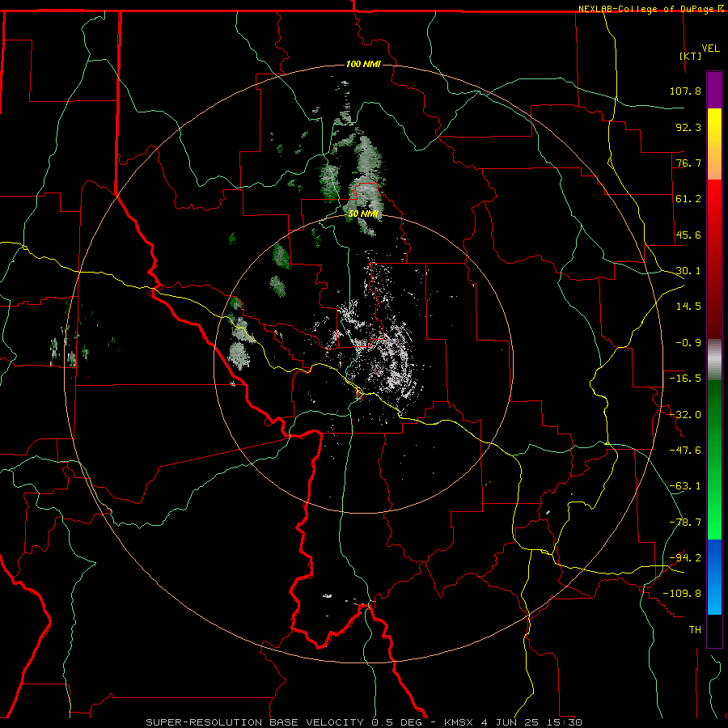Click the Super-Resolution Base Velocity caption
The width and height of the screenshot is (728, 728).
(x=364, y=722)
